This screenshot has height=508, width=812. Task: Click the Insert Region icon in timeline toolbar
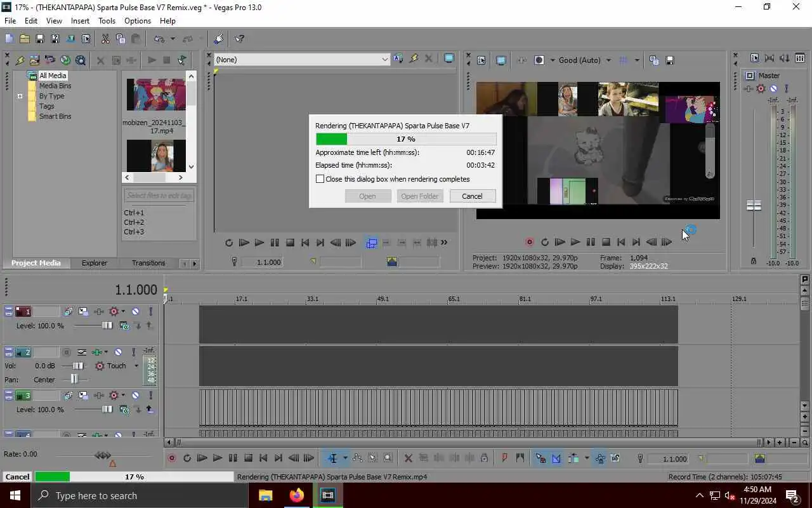click(520, 458)
